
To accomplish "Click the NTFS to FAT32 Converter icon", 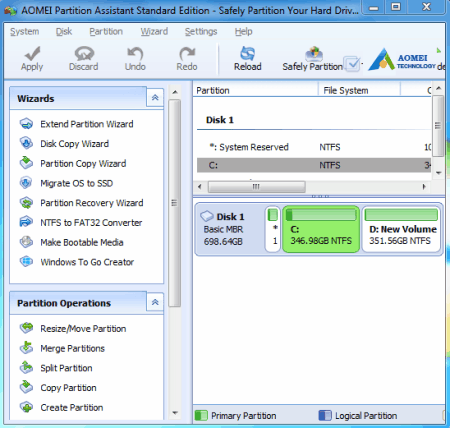I will (26, 222).
